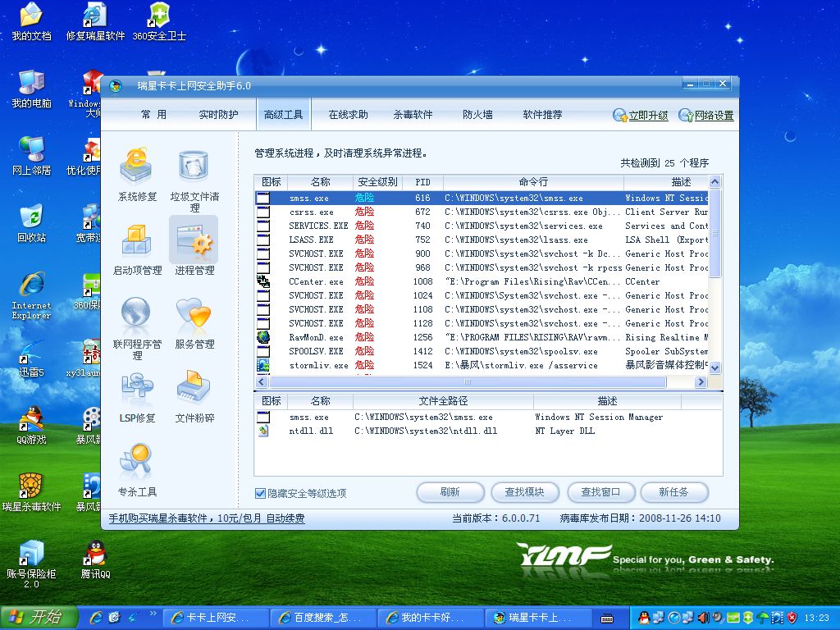Switch to the 防火墙 tab
This screenshot has width=840, height=630.
[x=478, y=115]
